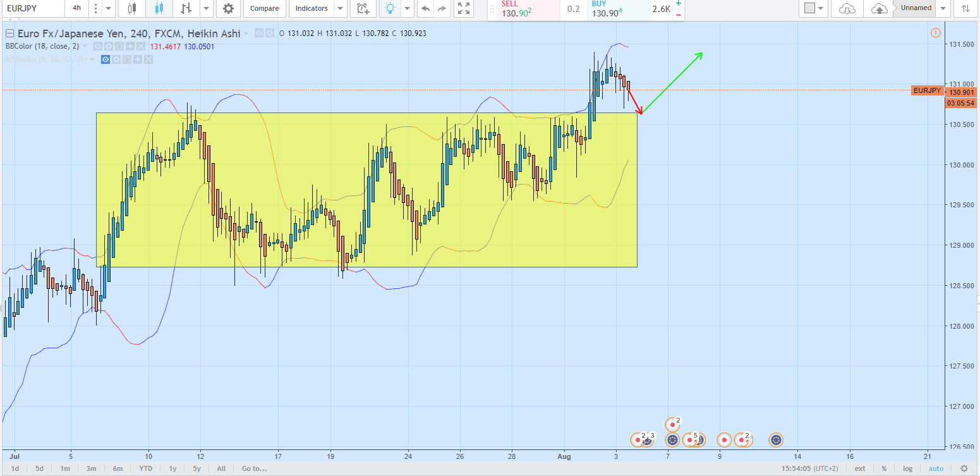Expand the Indicators dropdown arrow
The height and width of the screenshot is (476, 980).
tap(341, 8)
